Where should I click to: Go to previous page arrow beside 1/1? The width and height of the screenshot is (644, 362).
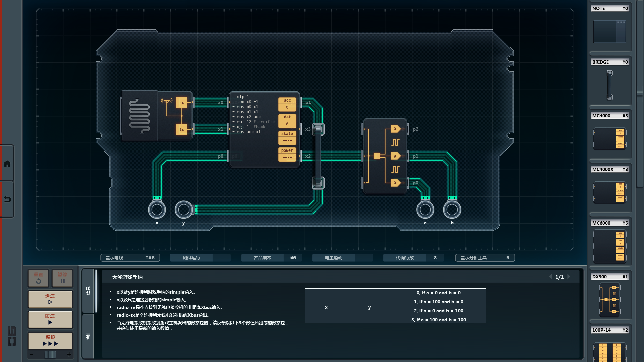pos(550,277)
